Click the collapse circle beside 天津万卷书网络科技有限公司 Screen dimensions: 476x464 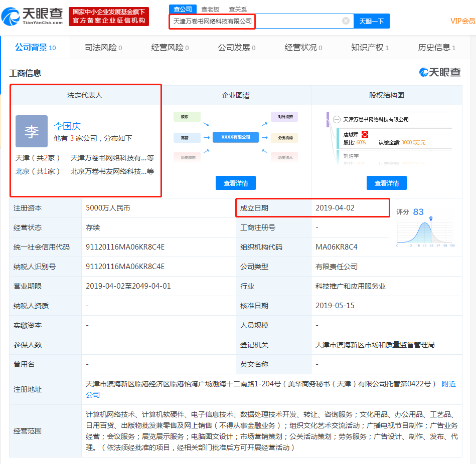337,119
